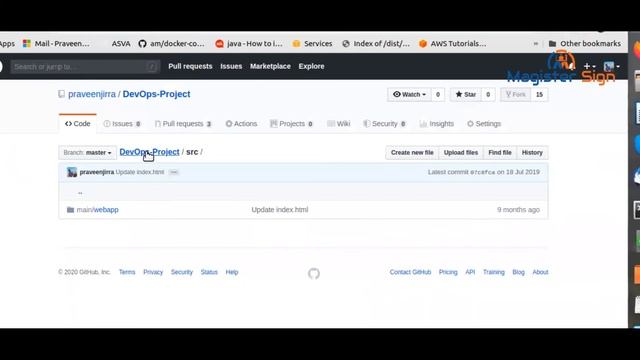Switch to the repository Pull requests tab
This screenshot has height=360, width=640.
pyautogui.click(x=183, y=124)
